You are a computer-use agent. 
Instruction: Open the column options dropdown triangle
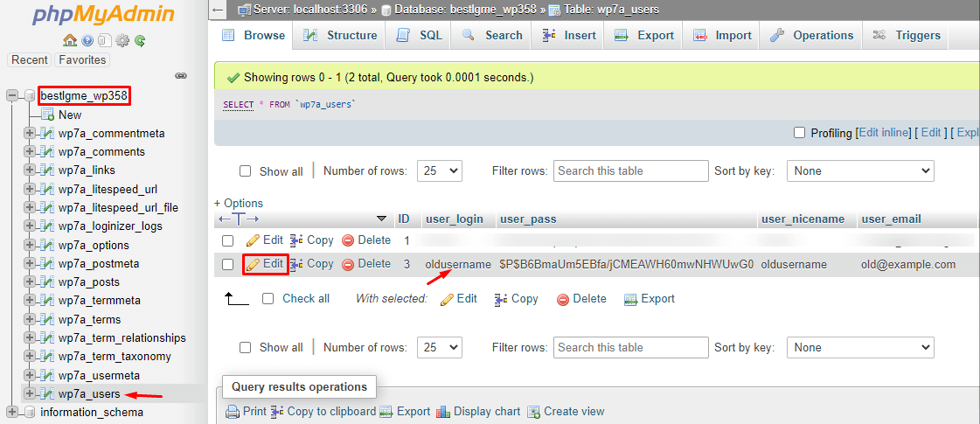point(381,219)
